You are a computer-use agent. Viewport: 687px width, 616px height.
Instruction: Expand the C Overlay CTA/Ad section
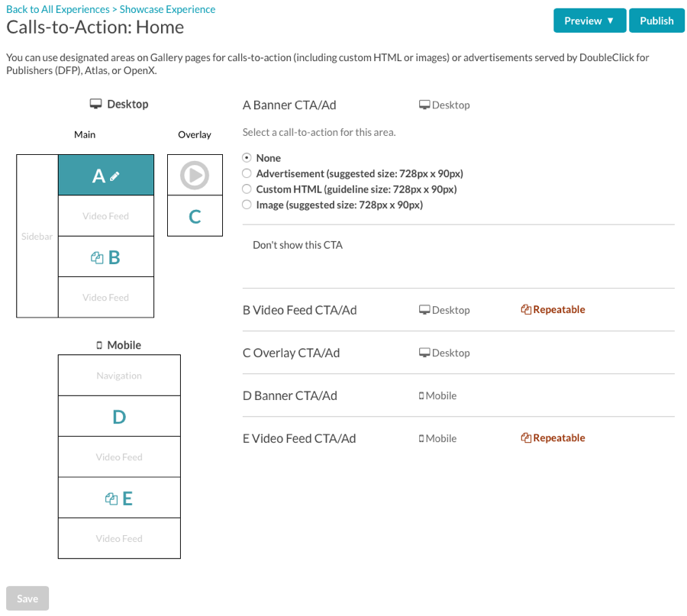[458, 353]
